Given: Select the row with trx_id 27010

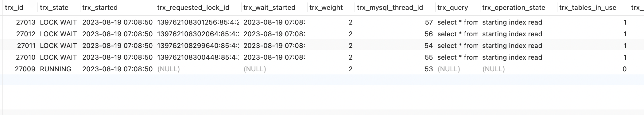Looking at the screenshot, I should point(322,57).
